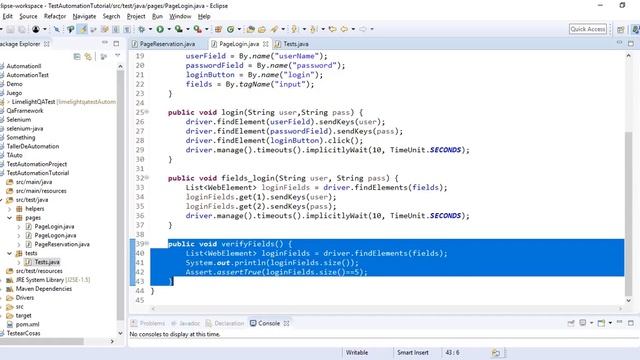Click Collapse All in Package Explorer
640x360 pixels.
[x=77, y=56]
